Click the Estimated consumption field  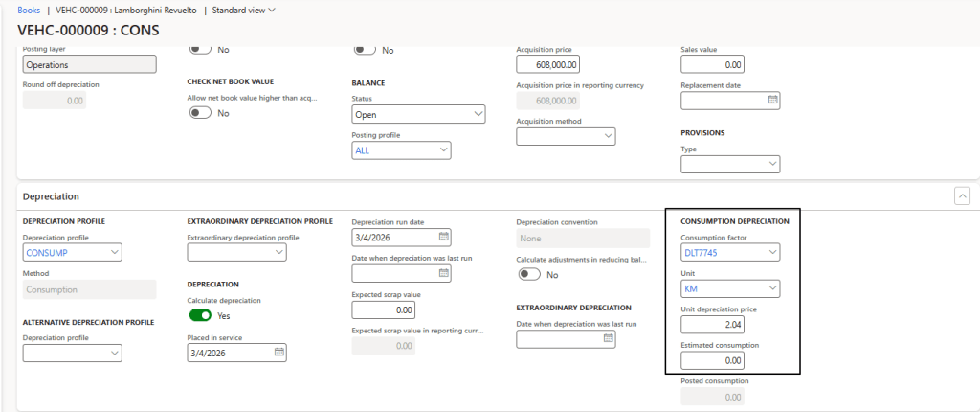pos(712,361)
